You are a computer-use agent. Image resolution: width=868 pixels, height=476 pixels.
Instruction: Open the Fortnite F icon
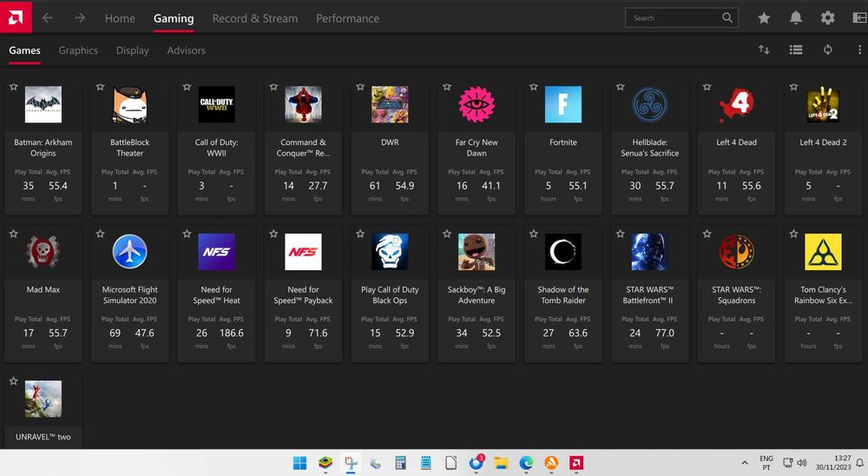tap(563, 104)
